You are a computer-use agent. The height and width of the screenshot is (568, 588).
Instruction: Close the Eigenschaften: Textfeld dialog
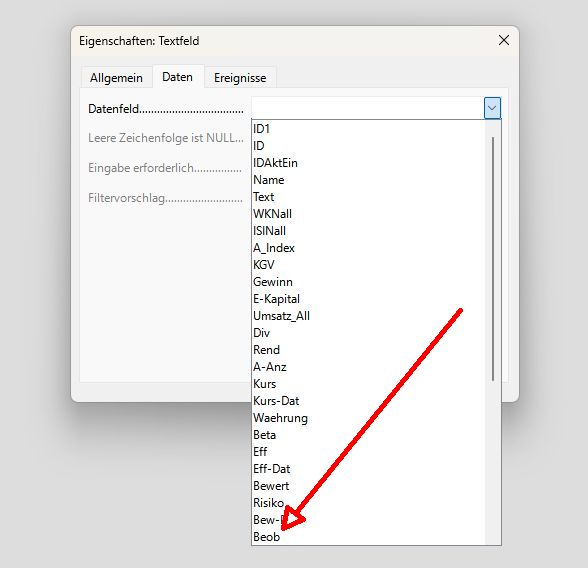click(504, 40)
